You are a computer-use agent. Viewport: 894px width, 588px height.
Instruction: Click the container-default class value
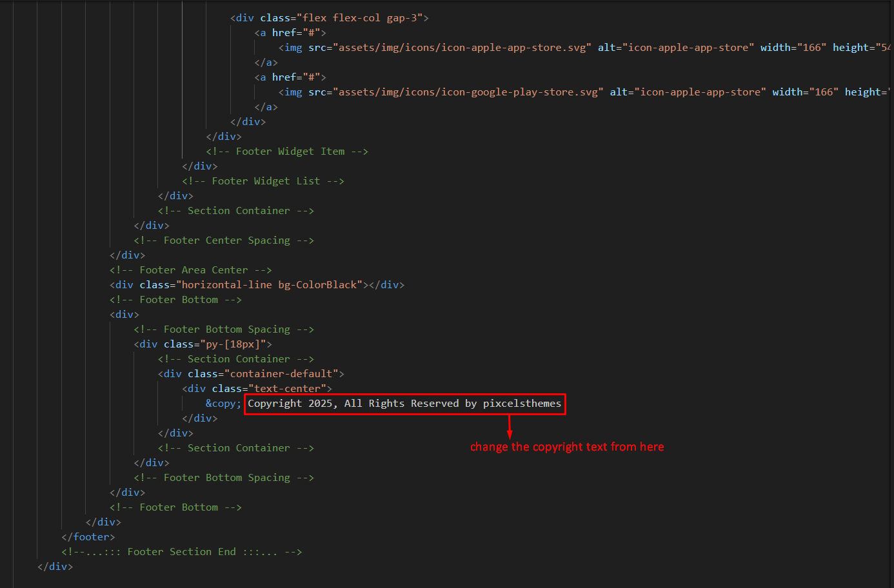click(284, 373)
